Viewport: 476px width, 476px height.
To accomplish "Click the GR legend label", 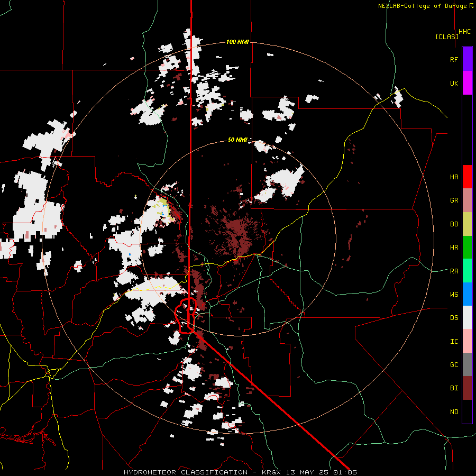I will pyautogui.click(x=454, y=200).
